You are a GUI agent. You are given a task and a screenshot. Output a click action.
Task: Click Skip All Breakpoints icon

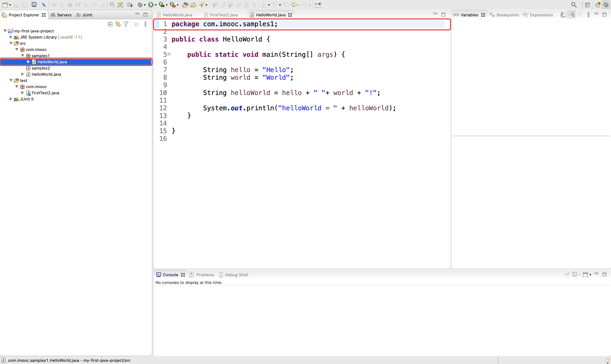click(x=44, y=5)
